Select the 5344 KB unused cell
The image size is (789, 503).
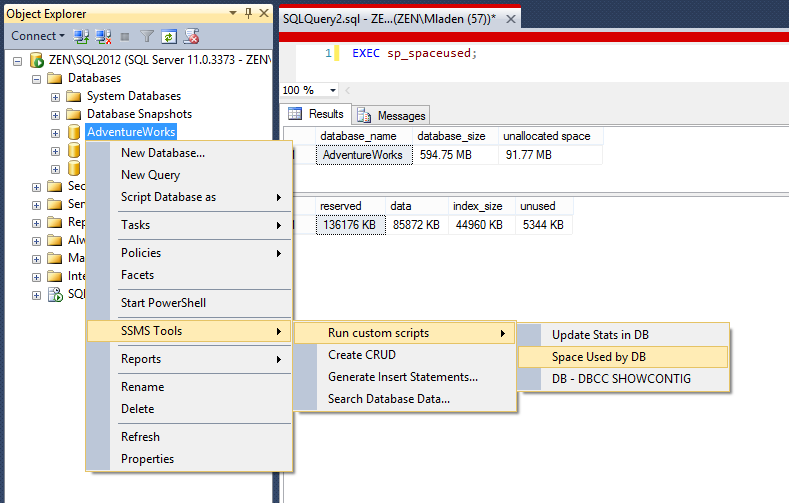(x=544, y=225)
